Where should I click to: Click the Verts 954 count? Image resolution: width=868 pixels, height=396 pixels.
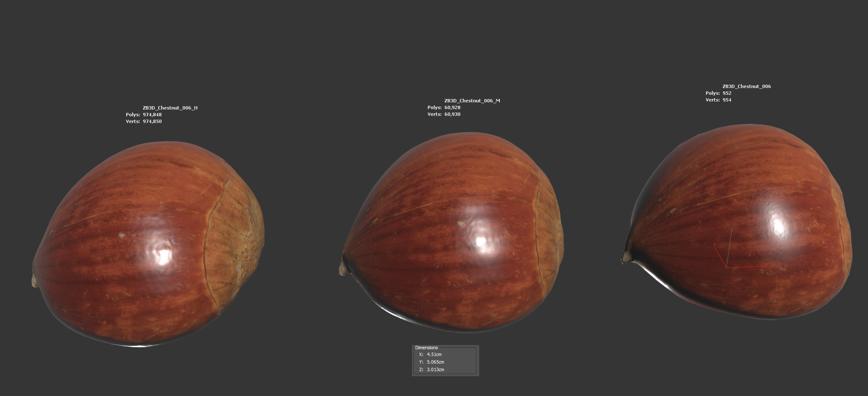click(x=727, y=100)
